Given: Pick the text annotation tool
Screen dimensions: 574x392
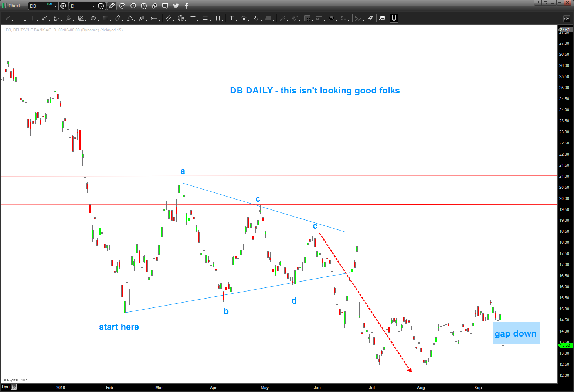Looking at the screenshot, I should (232, 18).
